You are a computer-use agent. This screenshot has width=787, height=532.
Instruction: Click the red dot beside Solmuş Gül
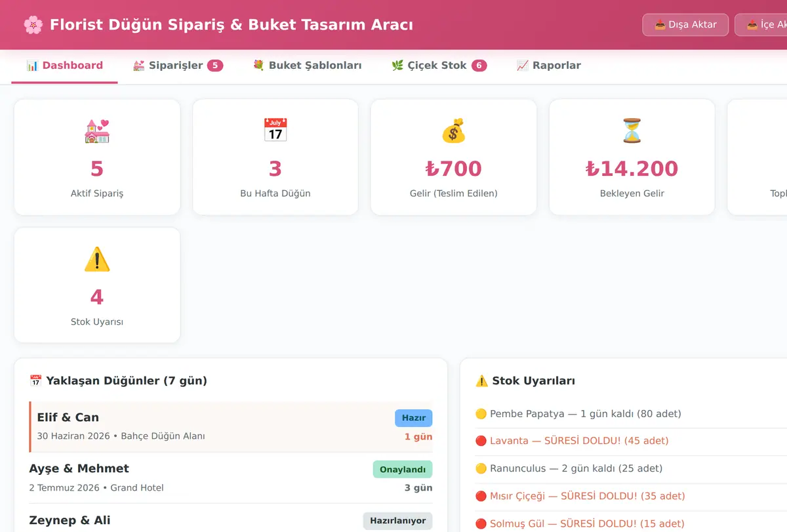(481, 523)
